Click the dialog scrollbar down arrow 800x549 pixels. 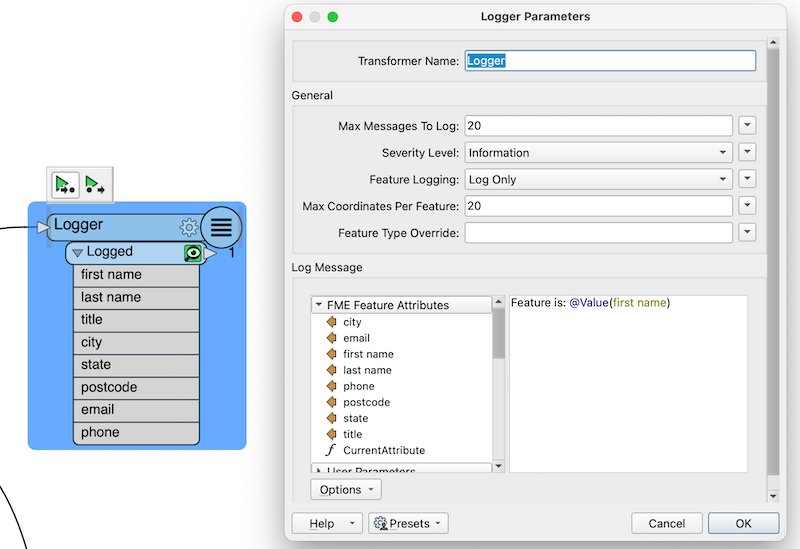coord(773,496)
